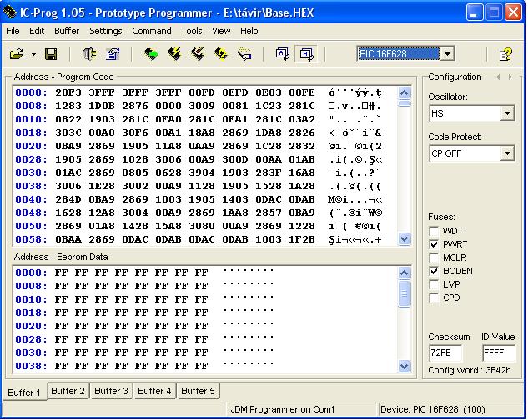Click the IC-Prog title bar app icon
Image resolution: width=528 pixels, height=420 pixels.
[x=9, y=12]
